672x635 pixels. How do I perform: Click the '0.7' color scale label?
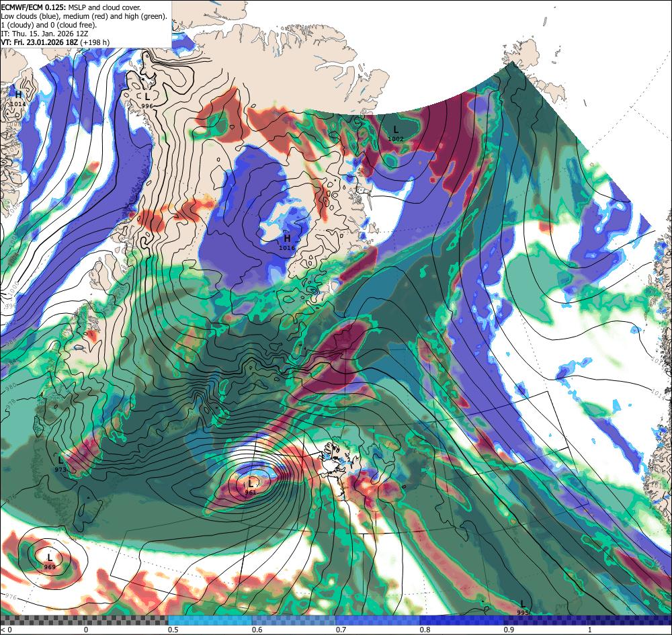click(341, 630)
